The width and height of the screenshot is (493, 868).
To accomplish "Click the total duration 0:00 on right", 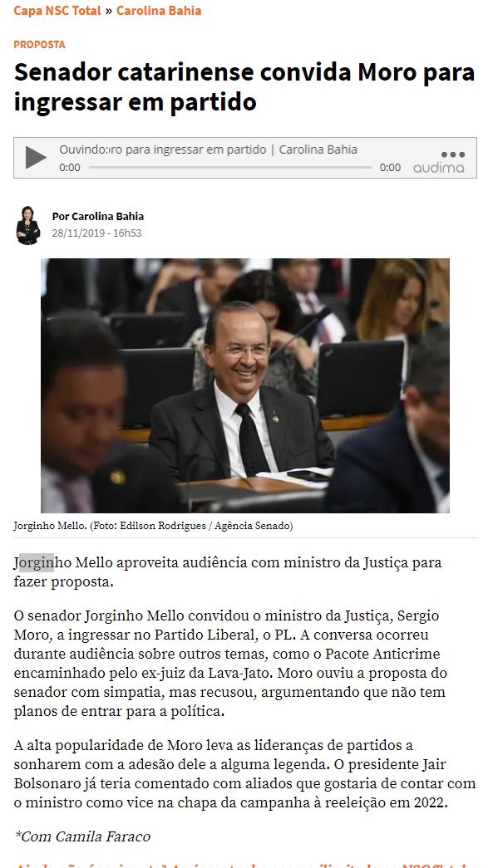I will [390, 167].
